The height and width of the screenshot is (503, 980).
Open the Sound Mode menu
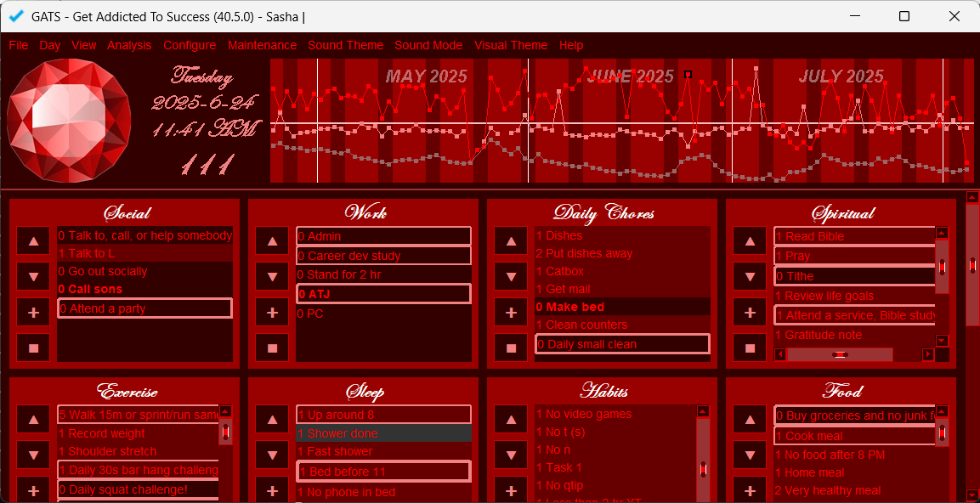coord(428,45)
